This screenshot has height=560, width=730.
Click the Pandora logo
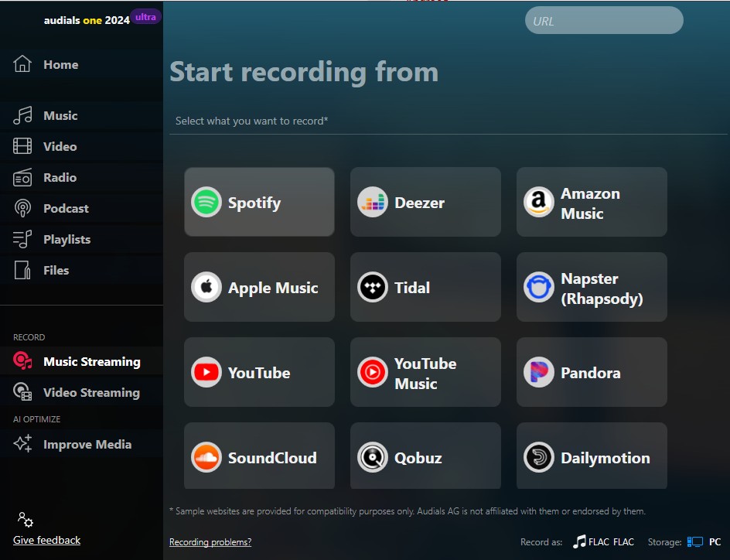(x=539, y=372)
